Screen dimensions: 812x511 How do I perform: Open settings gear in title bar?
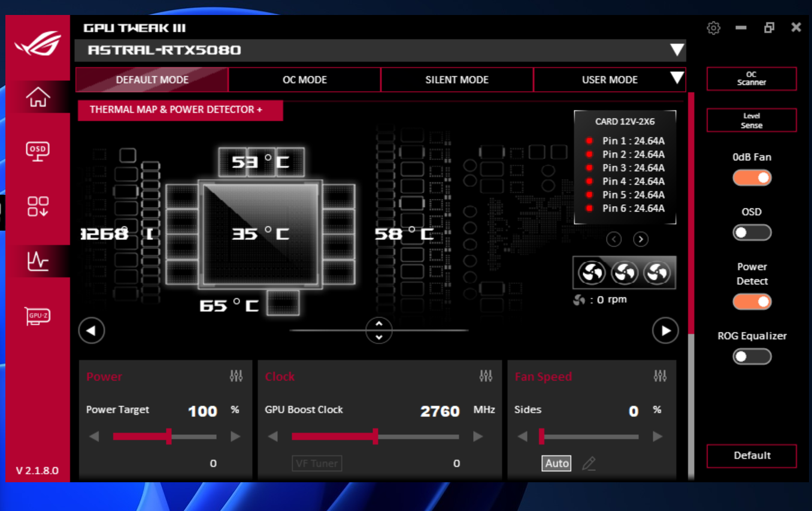[713, 28]
